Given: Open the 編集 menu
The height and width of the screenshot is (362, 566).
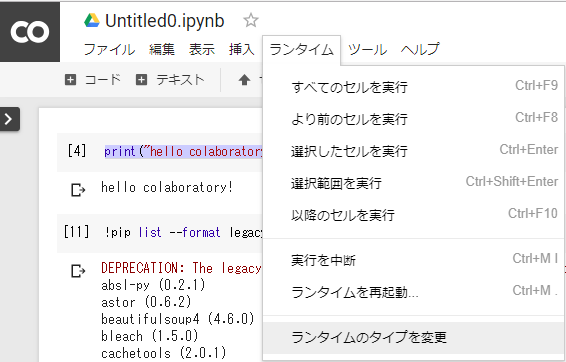Looking at the screenshot, I should [162, 49].
